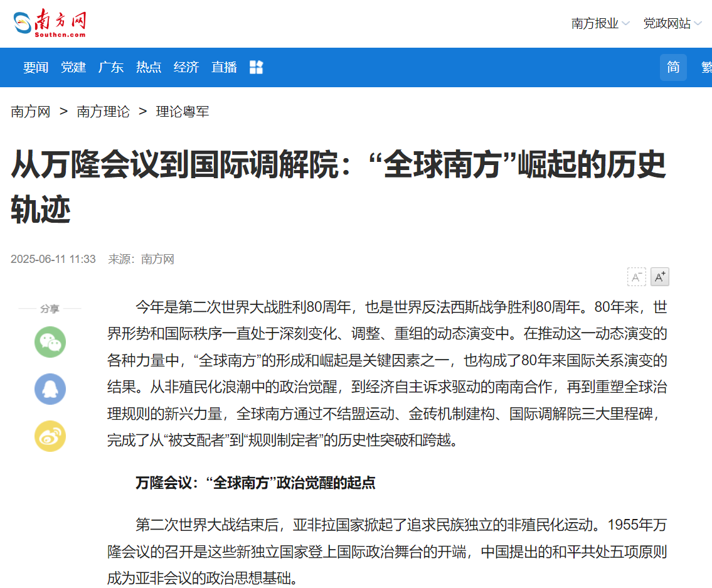Viewport: 712px width, 588px height.
Task: Increase font size with A+ button
Action: [659, 277]
